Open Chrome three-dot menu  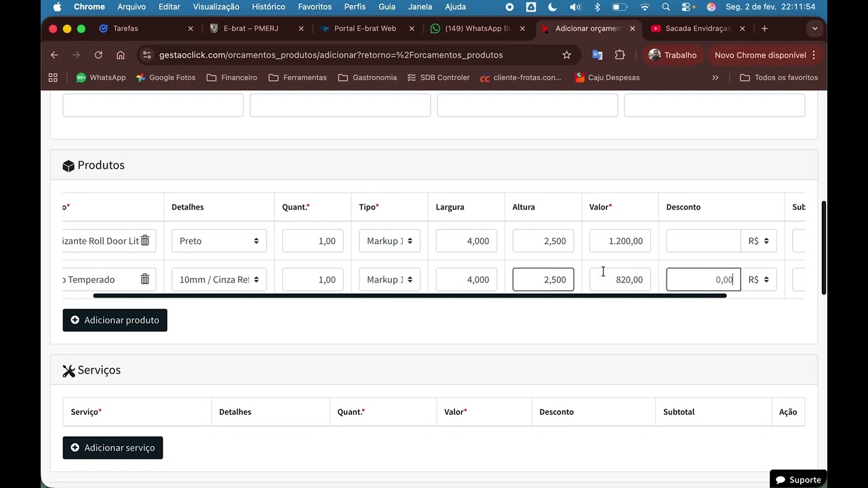tap(814, 55)
